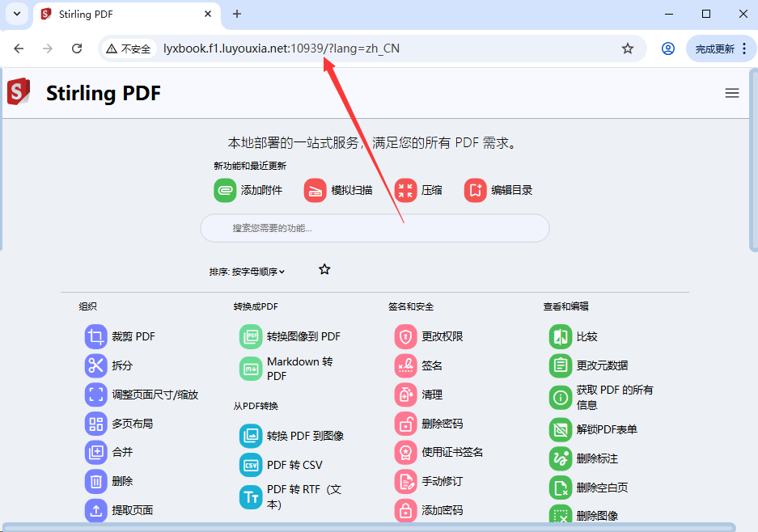This screenshot has height=532, width=758.
Task: Open the Change permissions (更改权限) shield icon
Action: click(405, 336)
